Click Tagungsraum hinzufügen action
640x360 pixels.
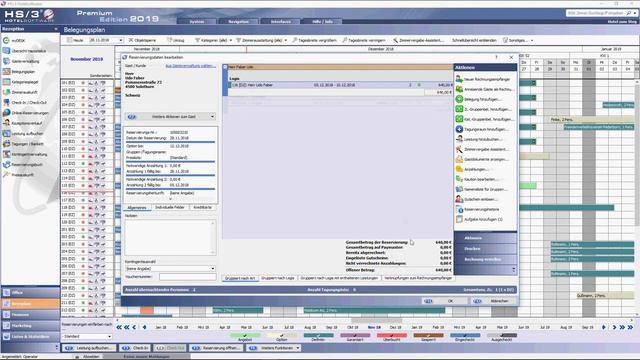pos(486,129)
